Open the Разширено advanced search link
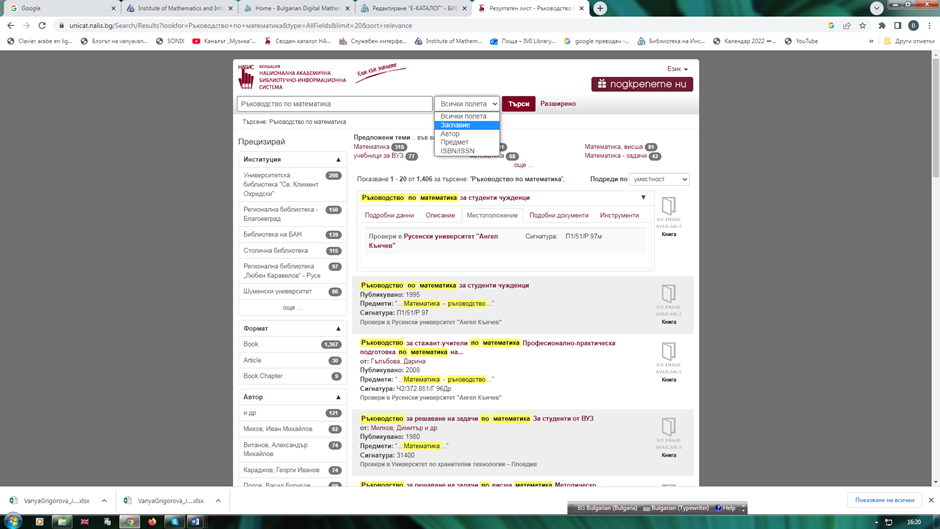The width and height of the screenshot is (940, 529). [x=558, y=104]
